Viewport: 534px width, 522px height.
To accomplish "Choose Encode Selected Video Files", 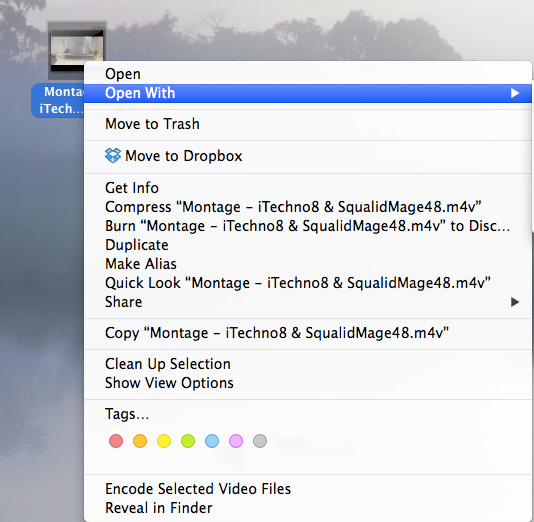I will [x=308, y=489].
